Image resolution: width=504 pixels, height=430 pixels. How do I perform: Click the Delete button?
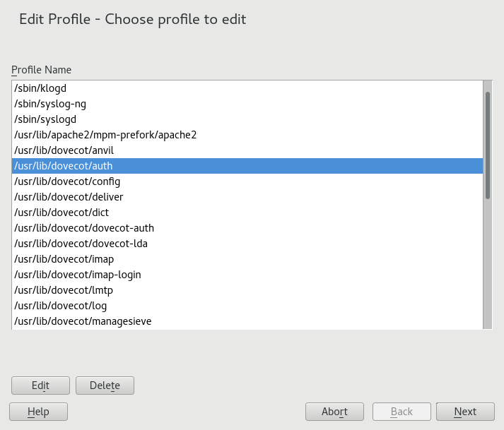click(105, 386)
